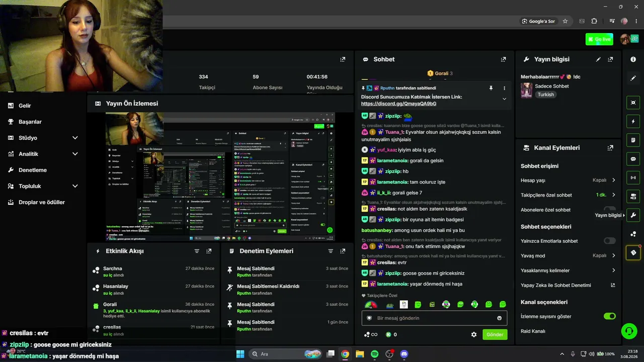Click yellow-bordered box icon with red dot
The width and height of the screenshot is (644, 362).
point(633,252)
